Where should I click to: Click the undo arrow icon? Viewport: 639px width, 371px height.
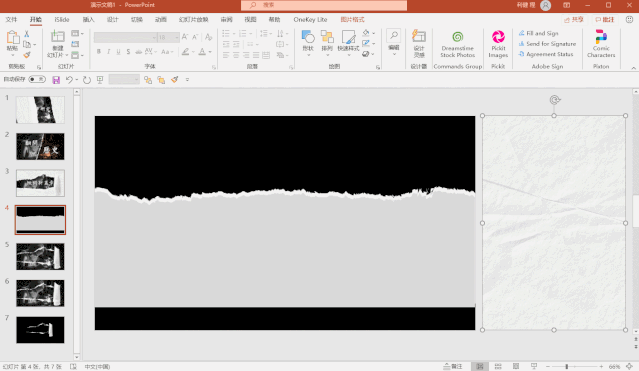click(x=69, y=80)
